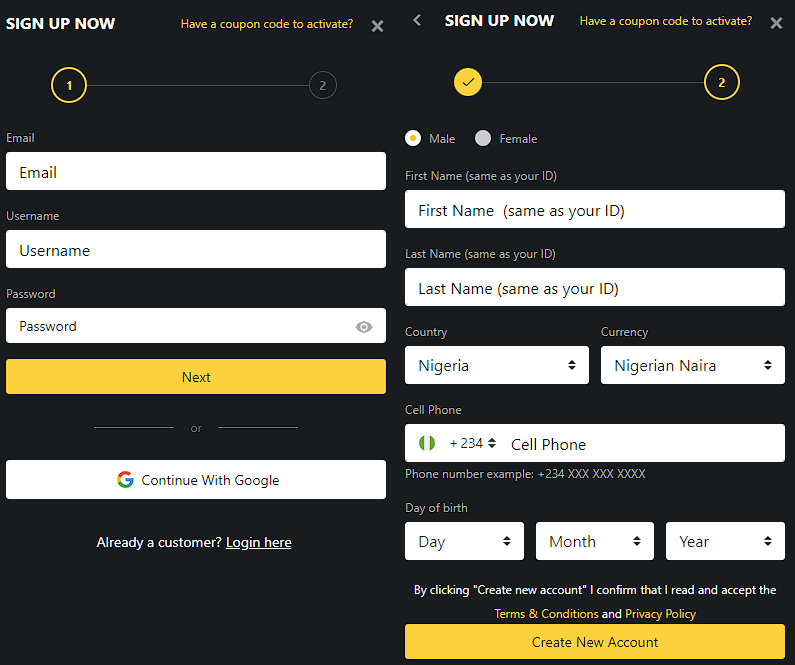Show password using the eye icon
Viewport: 795px width, 665px height.
coord(364,327)
